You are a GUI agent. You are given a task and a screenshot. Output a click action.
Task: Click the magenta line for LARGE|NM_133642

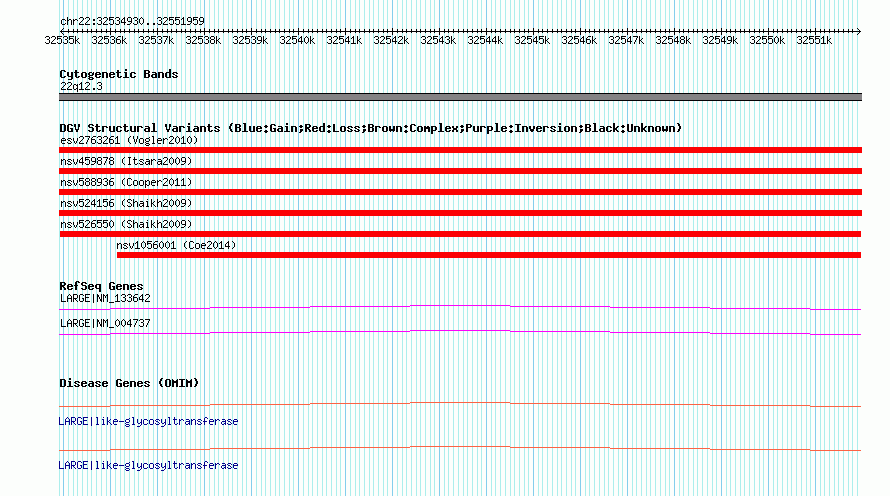[x=460, y=307]
